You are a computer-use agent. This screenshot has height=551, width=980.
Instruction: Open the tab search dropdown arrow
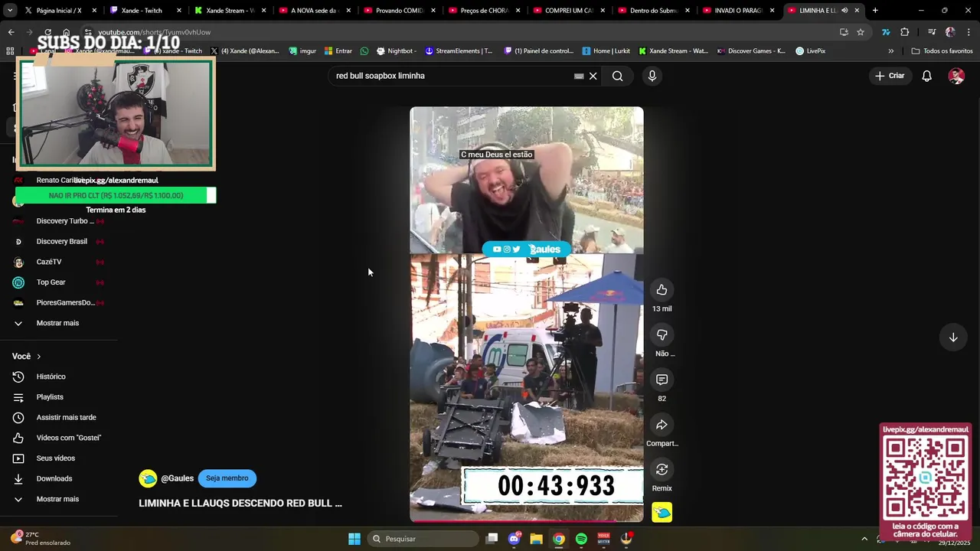click(9, 11)
